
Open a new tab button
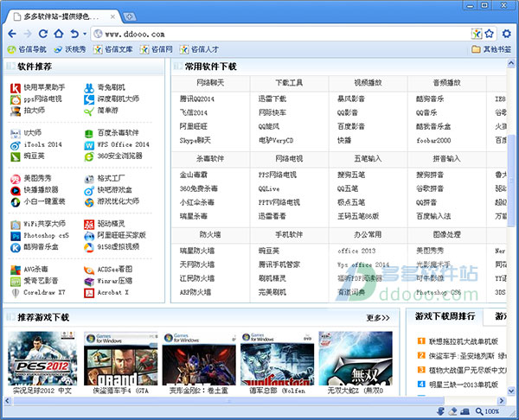click(129, 17)
